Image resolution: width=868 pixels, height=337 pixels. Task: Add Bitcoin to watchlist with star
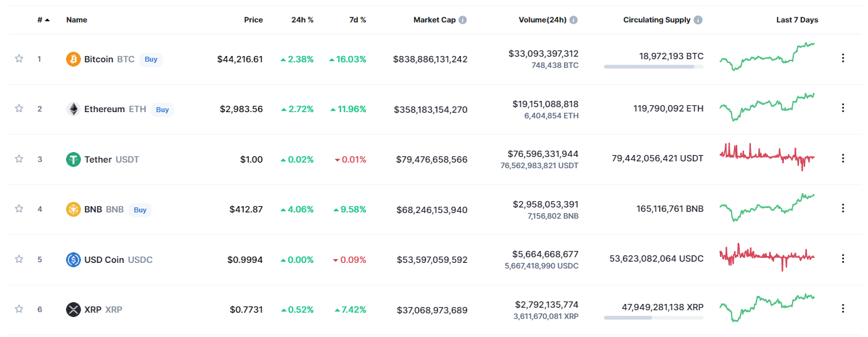[x=19, y=59]
